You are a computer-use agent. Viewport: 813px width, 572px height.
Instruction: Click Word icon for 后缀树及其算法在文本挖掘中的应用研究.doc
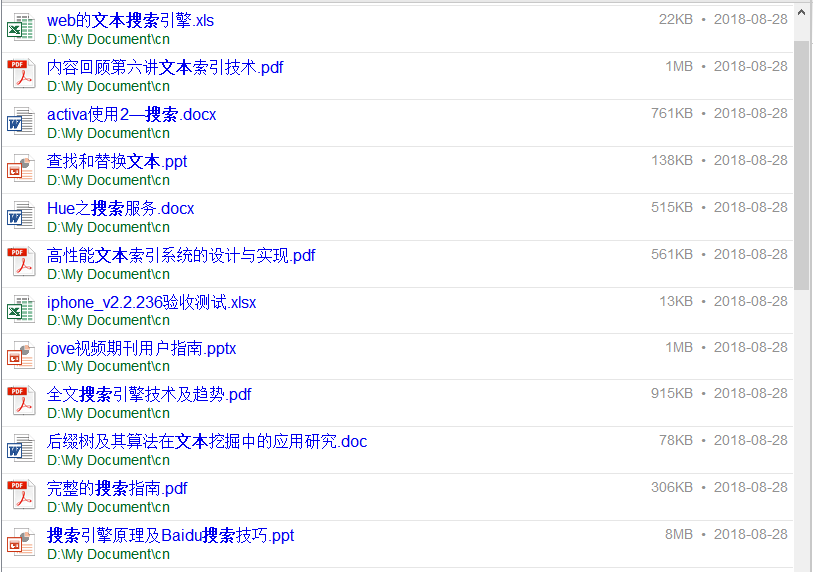[21, 450]
